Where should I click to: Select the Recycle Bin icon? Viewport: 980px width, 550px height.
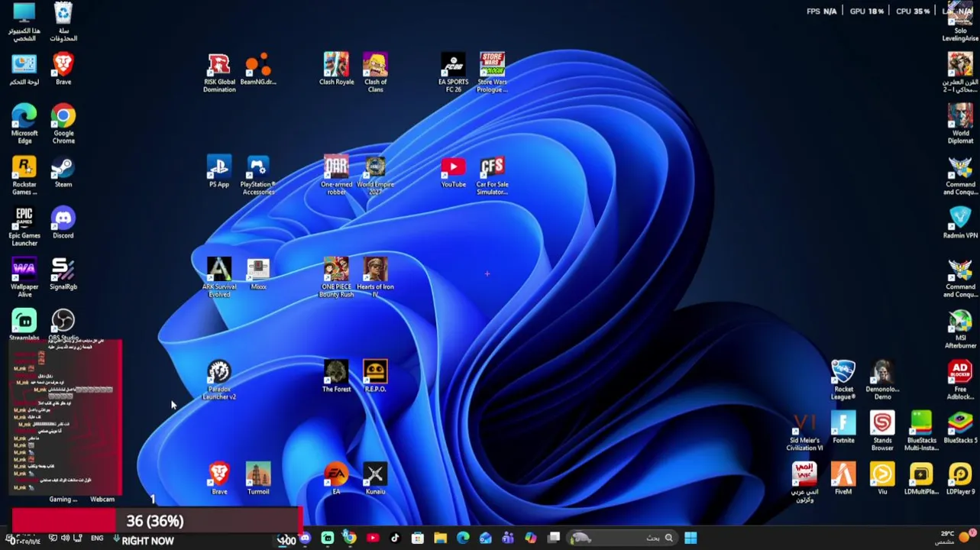pos(63,22)
